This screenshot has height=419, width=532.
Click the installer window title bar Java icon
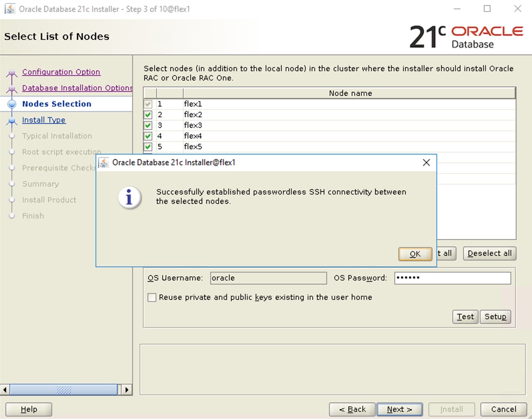pos(10,9)
